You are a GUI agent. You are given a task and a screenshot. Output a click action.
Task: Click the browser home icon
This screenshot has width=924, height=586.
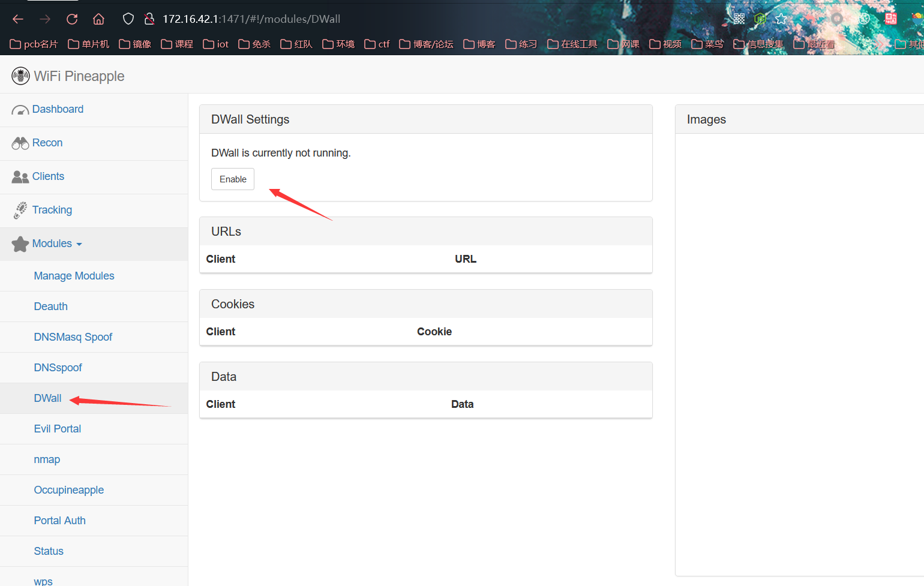(98, 19)
